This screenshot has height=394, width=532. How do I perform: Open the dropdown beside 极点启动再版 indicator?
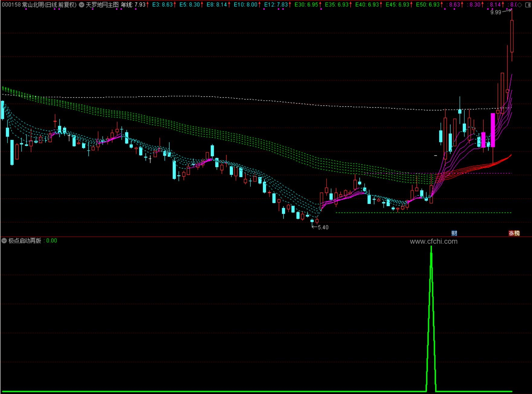(4, 241)
